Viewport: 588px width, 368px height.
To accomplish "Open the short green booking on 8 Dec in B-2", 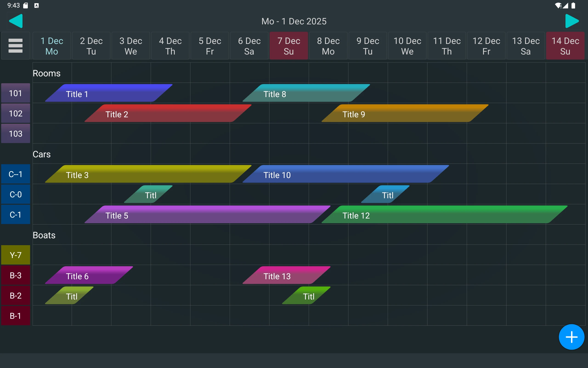I will [306, 296].
